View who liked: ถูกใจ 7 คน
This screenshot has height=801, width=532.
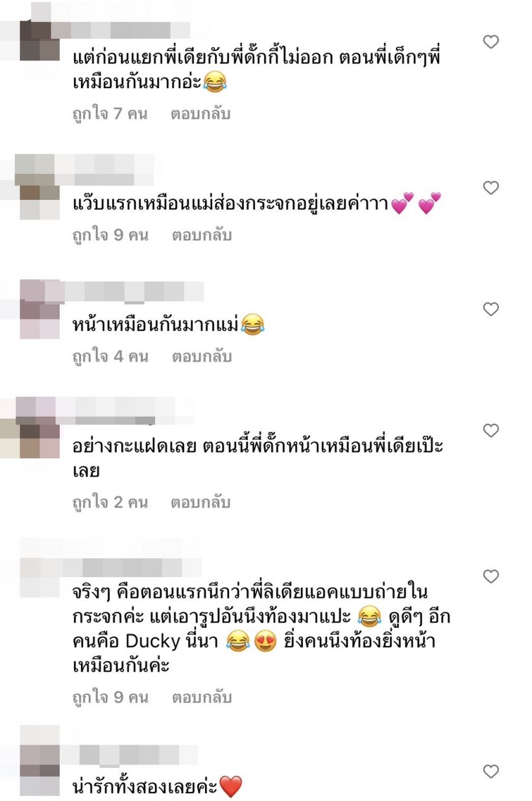point(110,114)
